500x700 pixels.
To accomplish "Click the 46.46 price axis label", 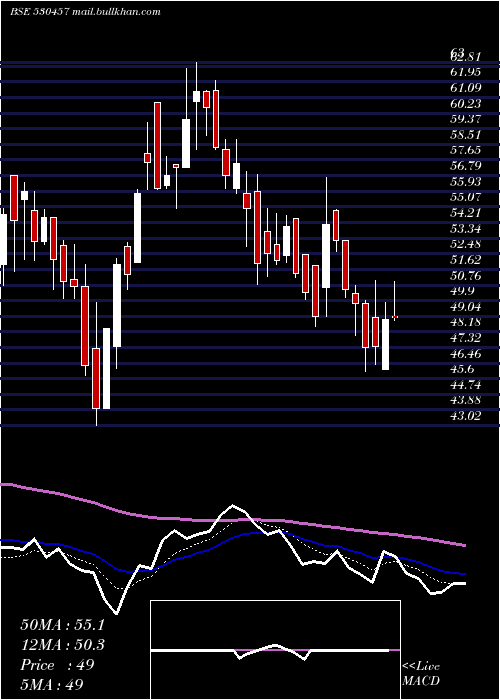I will (x=466, y=354).
